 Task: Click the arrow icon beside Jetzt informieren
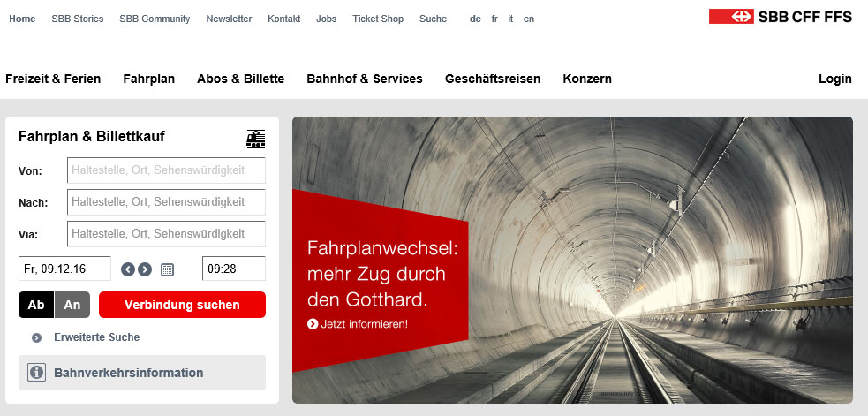(313, 323)
